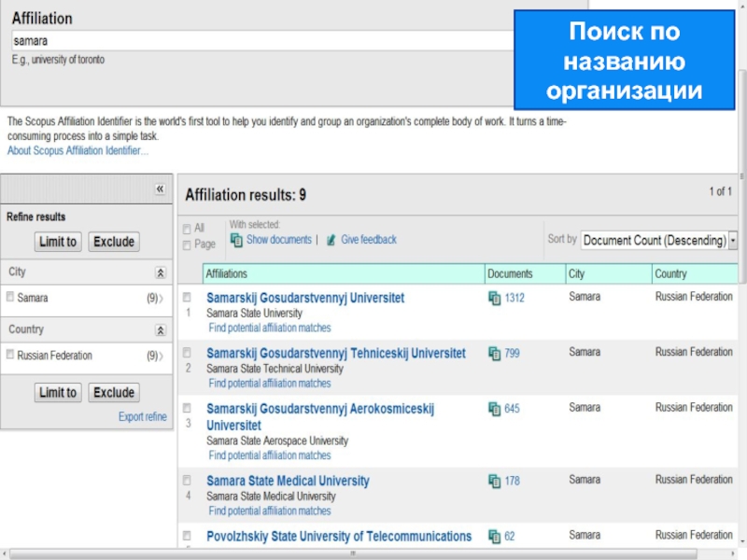Viewport: 747px width, 560px height.
Task: Click the documents icon beside 645
Action: click(x=494, y=409)
